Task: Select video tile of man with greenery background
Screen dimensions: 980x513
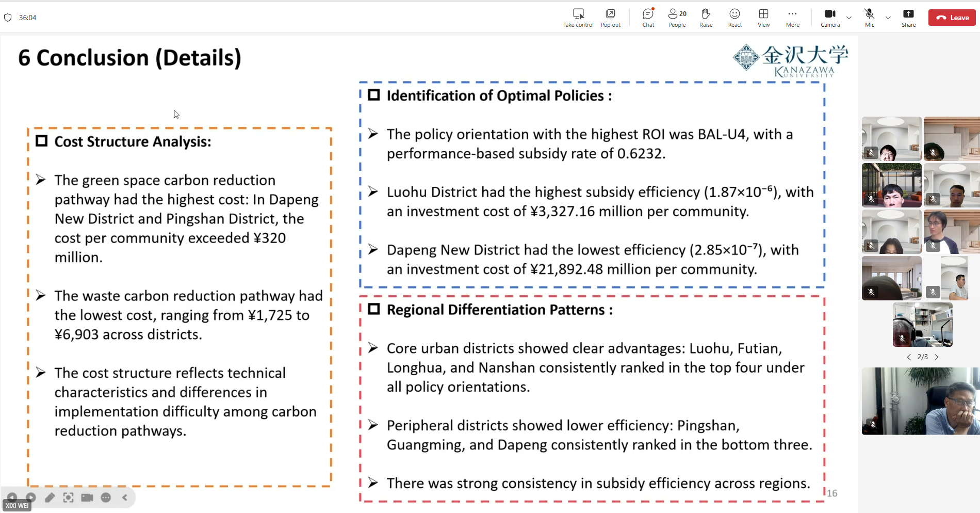Action: [x=892, y=185]
